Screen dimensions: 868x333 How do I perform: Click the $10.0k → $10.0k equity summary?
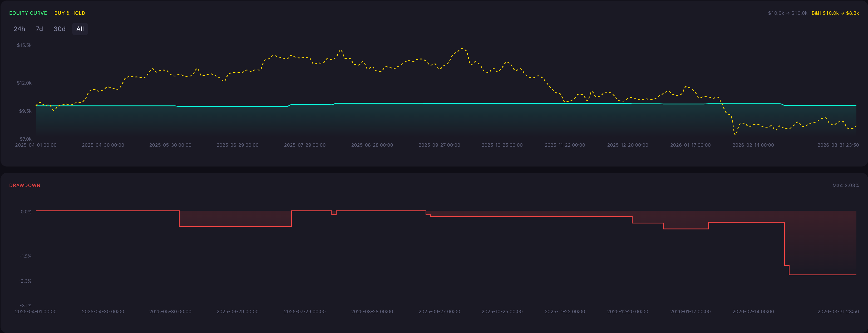[x=787, y=13]
